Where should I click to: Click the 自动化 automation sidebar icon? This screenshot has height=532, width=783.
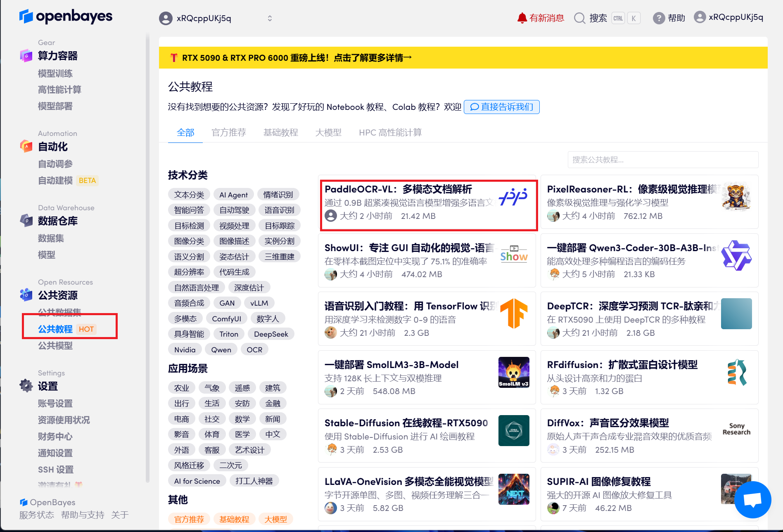[x=26, y=146]
